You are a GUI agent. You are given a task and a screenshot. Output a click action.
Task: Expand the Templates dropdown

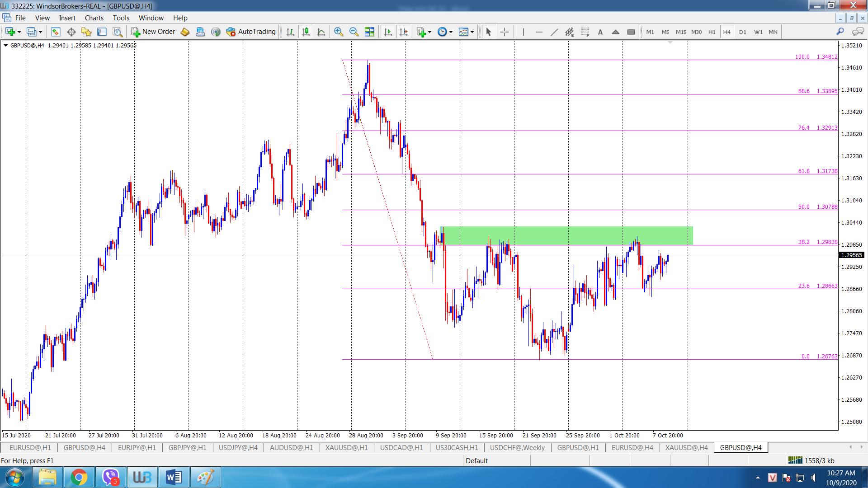pyautogui.click(x=472, y=32)
